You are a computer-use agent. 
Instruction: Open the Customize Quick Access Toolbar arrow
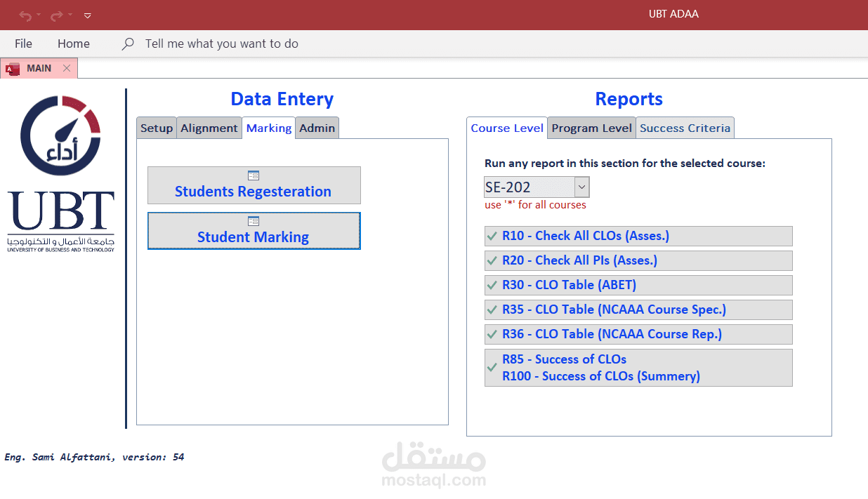coord(88,15)
